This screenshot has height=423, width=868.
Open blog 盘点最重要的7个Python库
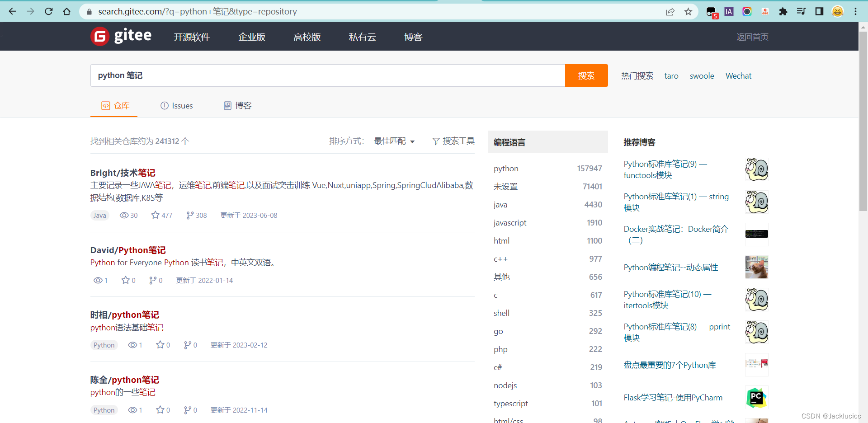pos(670,365)
